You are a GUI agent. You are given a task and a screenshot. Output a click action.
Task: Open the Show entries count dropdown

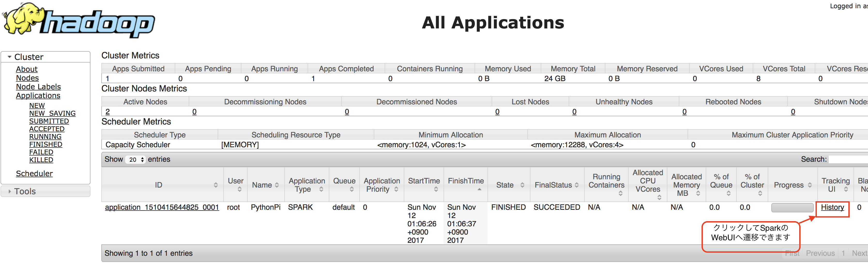tap(135, 160)
